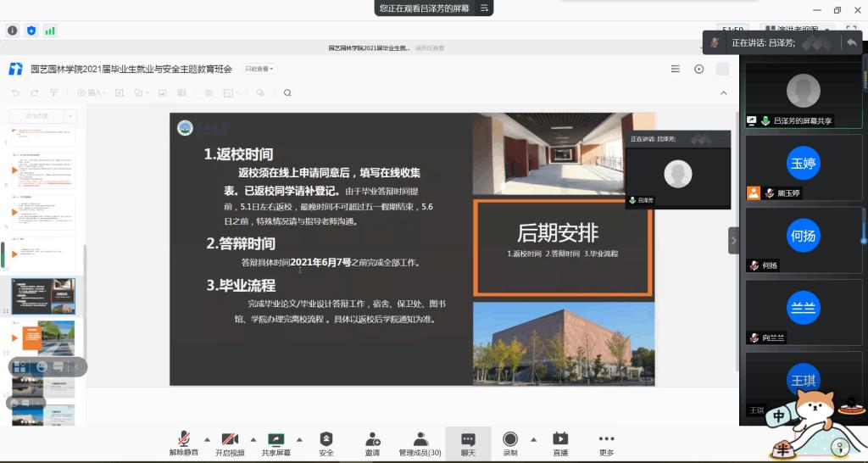868x463 pixels.
Task: Click 玉婷 participant avatar tile
Action: point(803,164)
